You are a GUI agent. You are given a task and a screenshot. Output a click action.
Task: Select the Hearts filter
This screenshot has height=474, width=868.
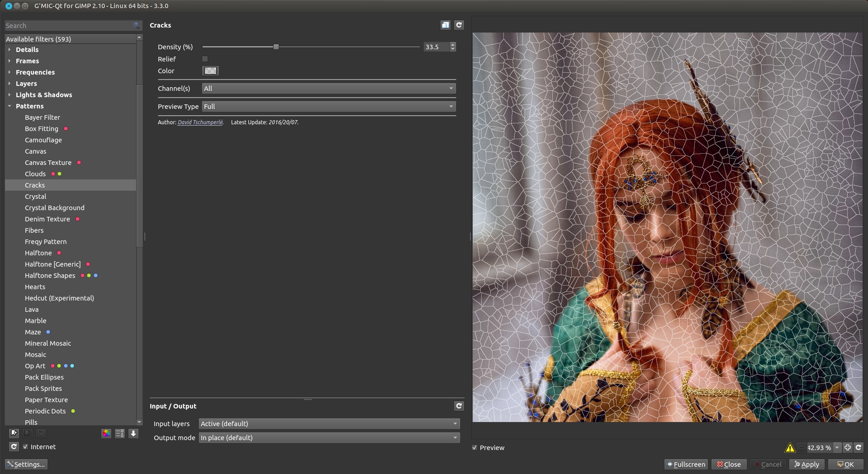pos(35,287)
